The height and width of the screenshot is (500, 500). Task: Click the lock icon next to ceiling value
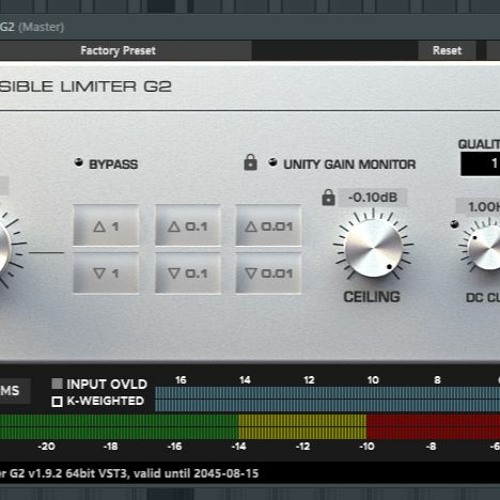[x=328, y=197]
